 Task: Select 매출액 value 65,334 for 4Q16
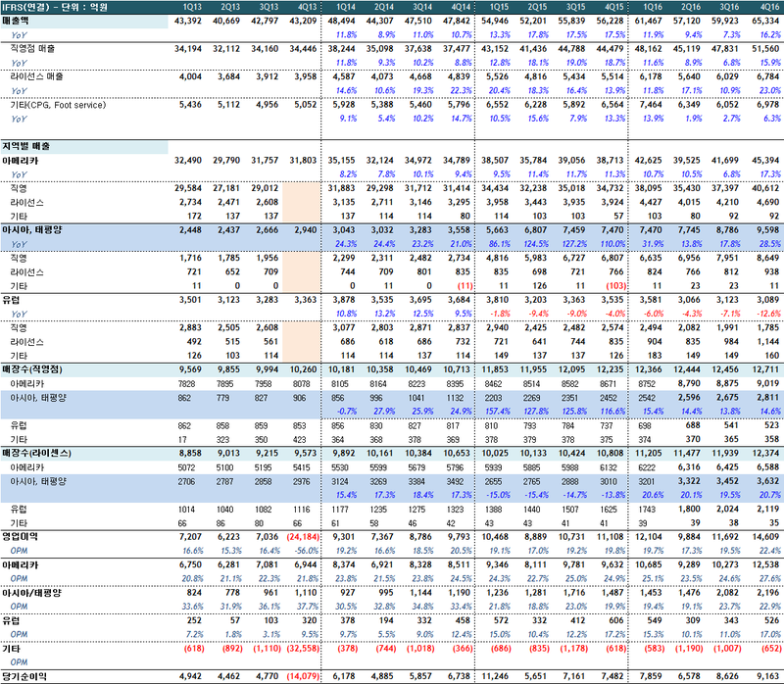click(x=765, y=21)
